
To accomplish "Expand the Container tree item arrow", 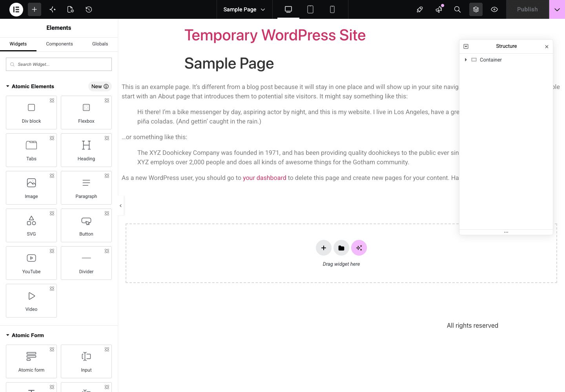I will (x=466, y=60).
